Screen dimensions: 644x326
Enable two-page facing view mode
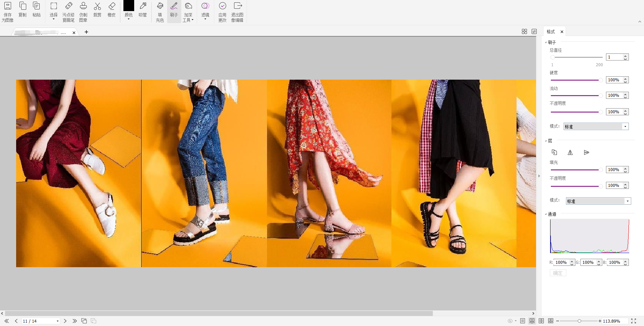tap(541, 321)
